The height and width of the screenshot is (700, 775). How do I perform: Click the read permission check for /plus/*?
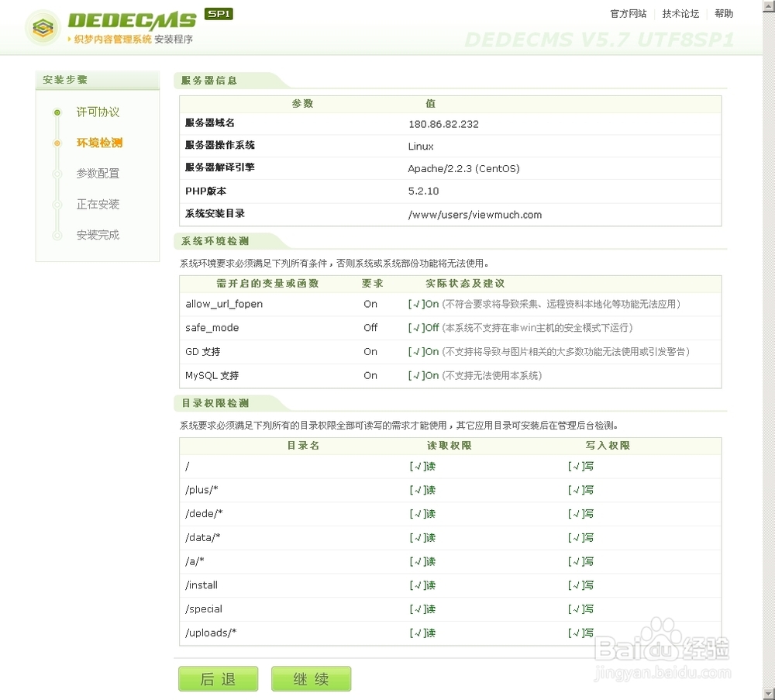pyautogui.click(x=422, y=490)
